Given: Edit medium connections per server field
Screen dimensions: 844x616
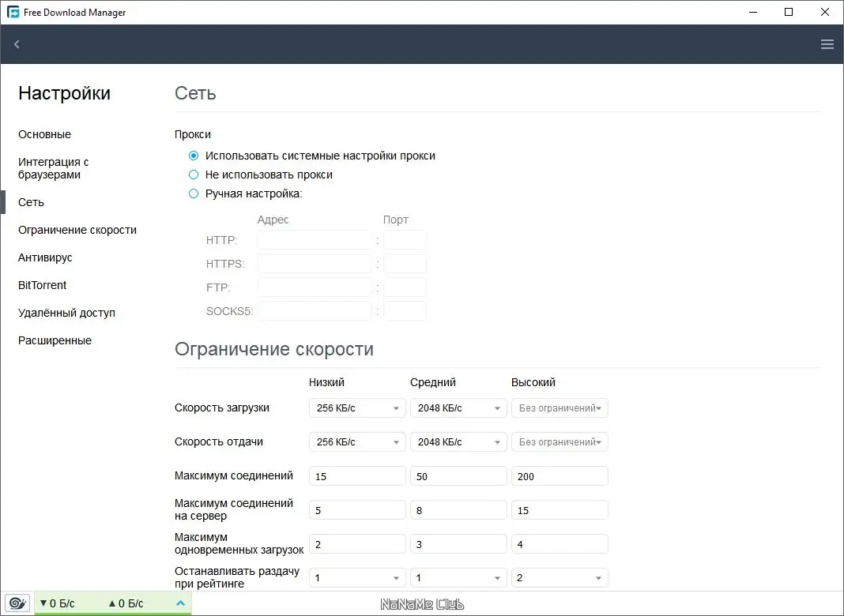Looking at the screenshot, I should point(458,510).
